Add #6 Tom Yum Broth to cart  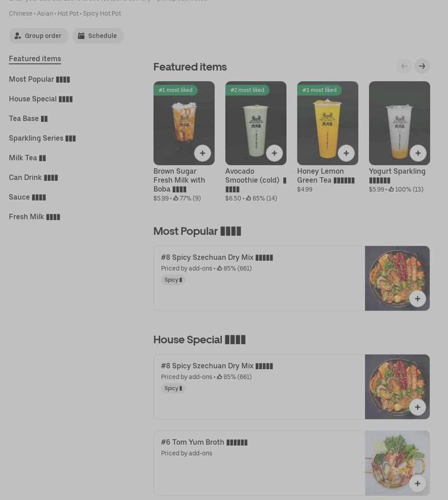click(x=417, y=483)
